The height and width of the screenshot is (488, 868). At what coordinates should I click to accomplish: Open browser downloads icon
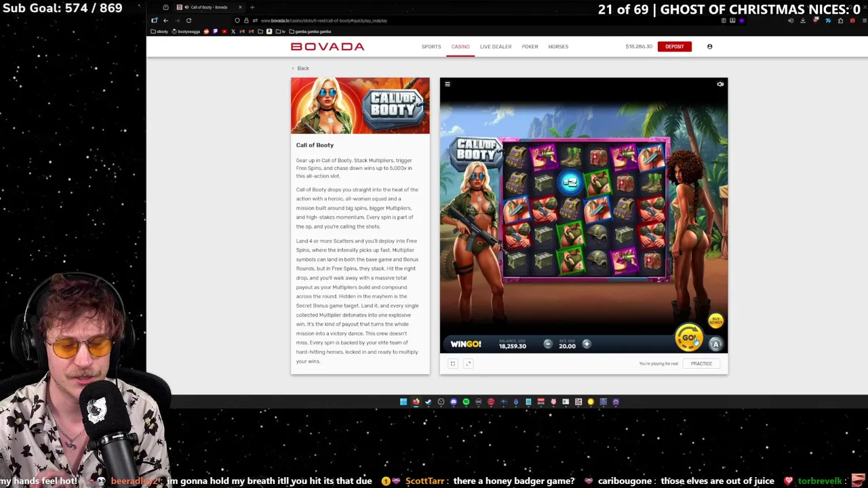803,20
